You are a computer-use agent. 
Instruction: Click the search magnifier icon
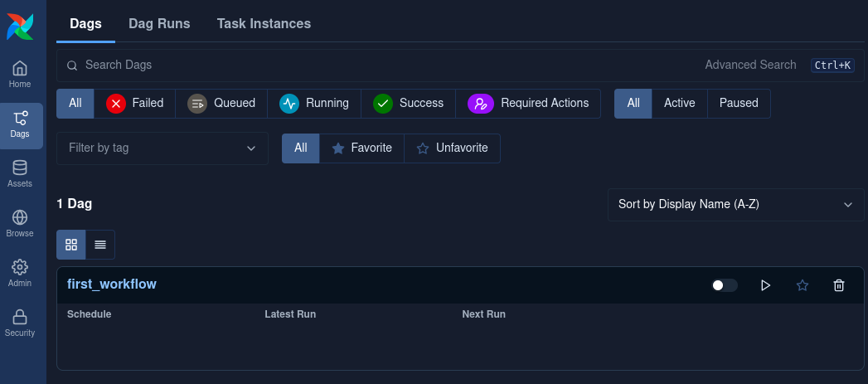tap(72, 66)
